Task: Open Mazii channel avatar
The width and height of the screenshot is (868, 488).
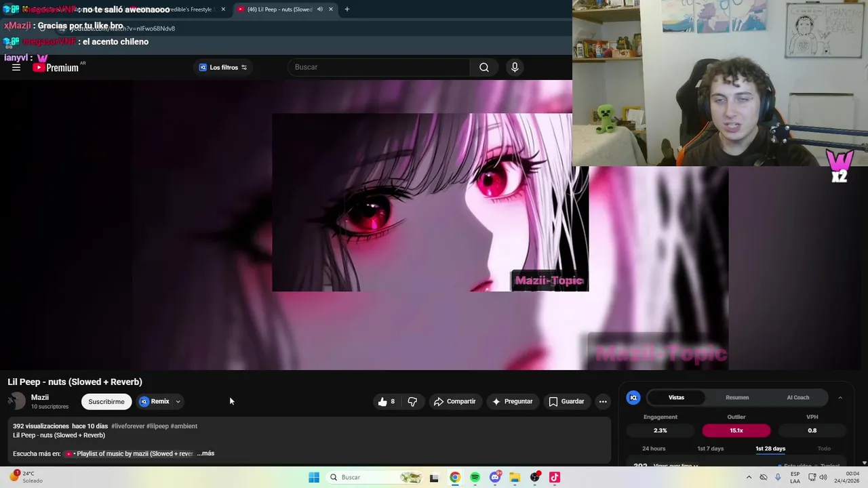Action: (16, 401)
